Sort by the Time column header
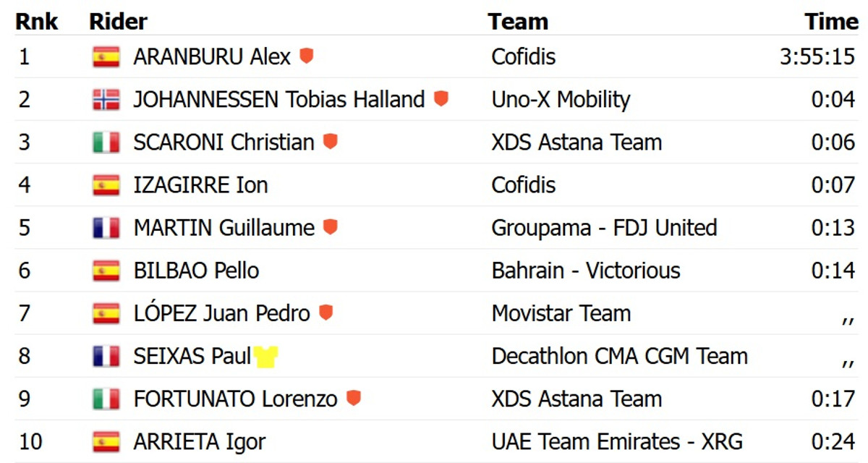 pos(831,22)
